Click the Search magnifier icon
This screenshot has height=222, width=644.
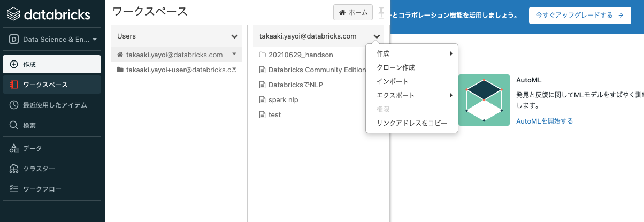pyautogui.click(x=14, y=125)
